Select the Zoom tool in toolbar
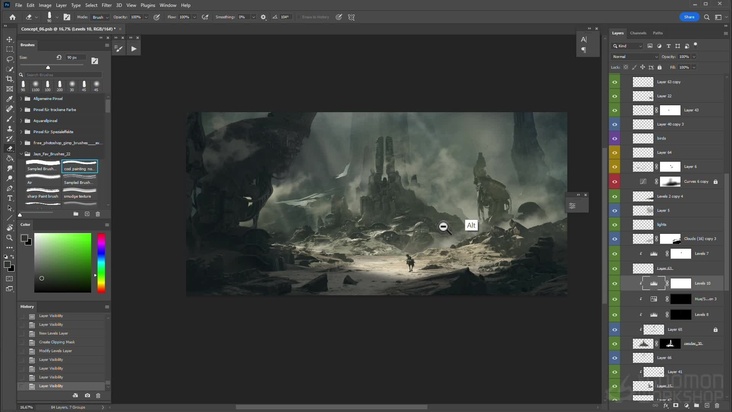The height and width of the screenshot is (412, 732). (x=9, y=237)
